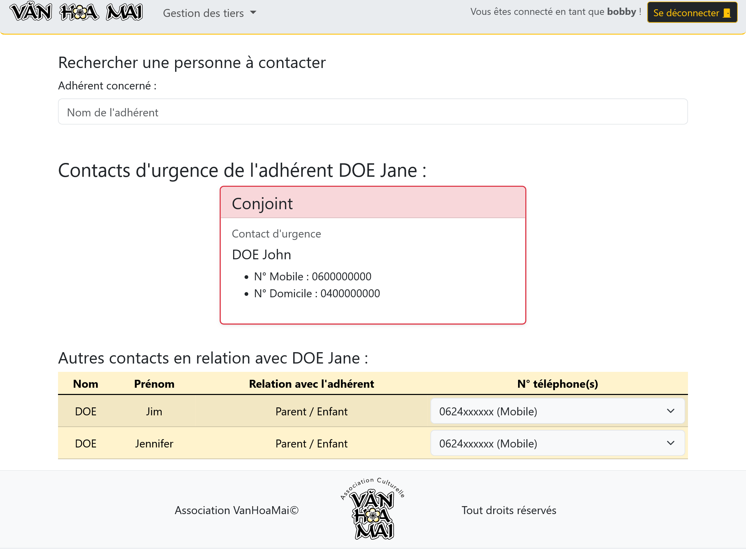
Task: Click the chevron in Jim's phone selector
Action: click(670, 411)
